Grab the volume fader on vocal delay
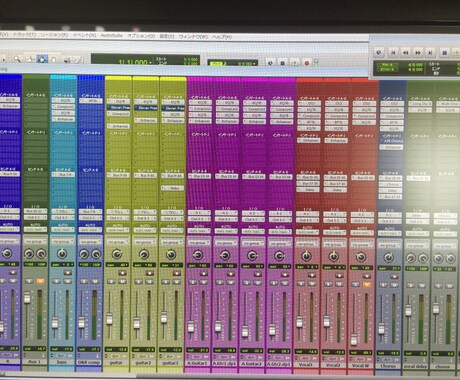The height and width of the screenshot is (380, 460). 409,310
